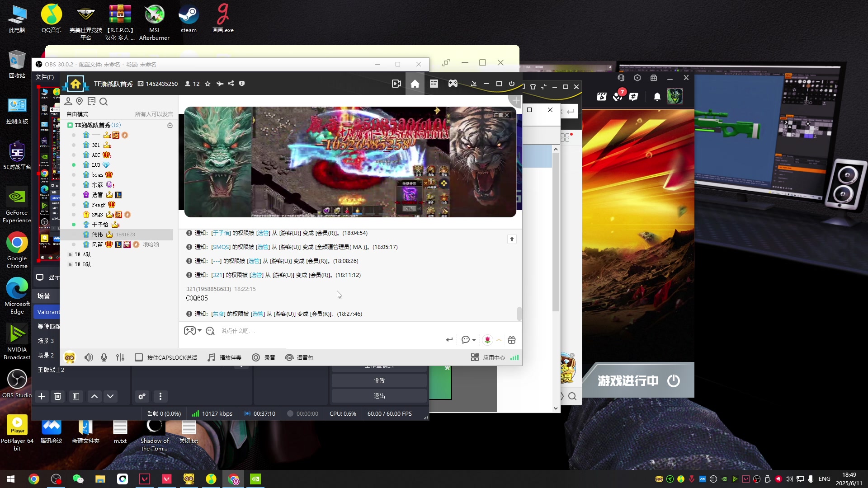Click 录音 record button
The image size is (868, 488).
[x=264, y=357]
